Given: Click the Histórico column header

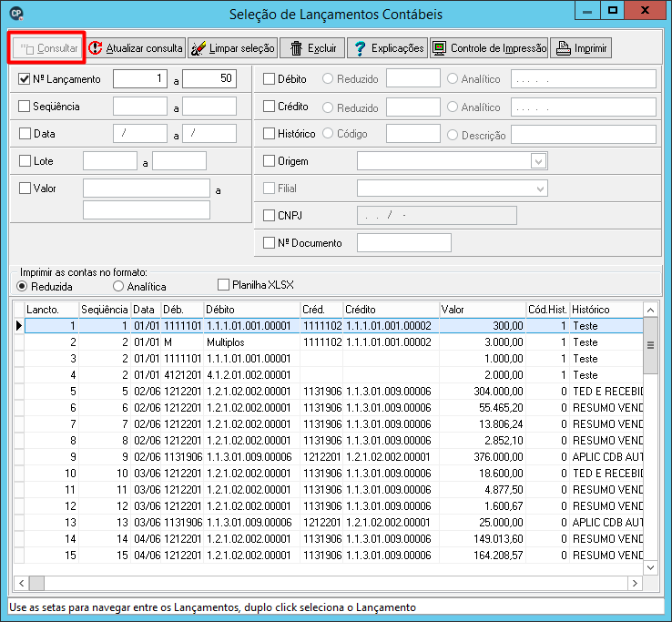Looking at the screenshot, I should (x=606, y=310).
